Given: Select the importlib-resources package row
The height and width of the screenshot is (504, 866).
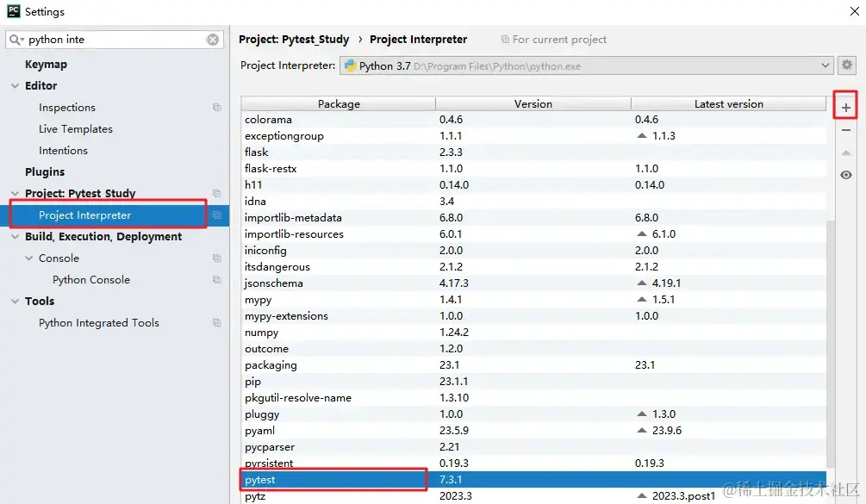Looking at the screenshot, I should (x=533, y=234).
